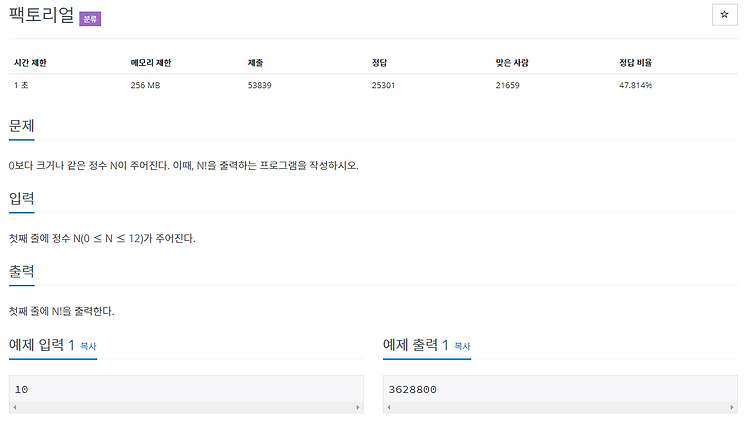Click the 예제 출력 1 heading
Viewport: 750px width, 423px height.
pos(416,345)
